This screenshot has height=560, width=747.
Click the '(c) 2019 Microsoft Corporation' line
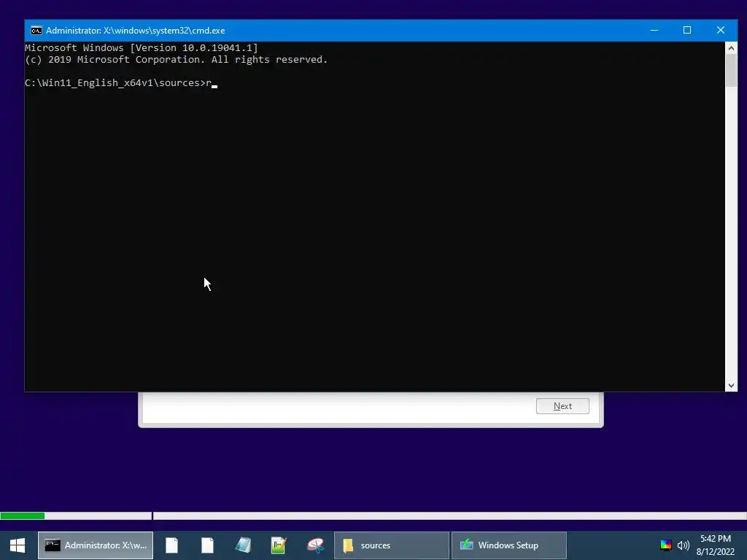point(177,60)
